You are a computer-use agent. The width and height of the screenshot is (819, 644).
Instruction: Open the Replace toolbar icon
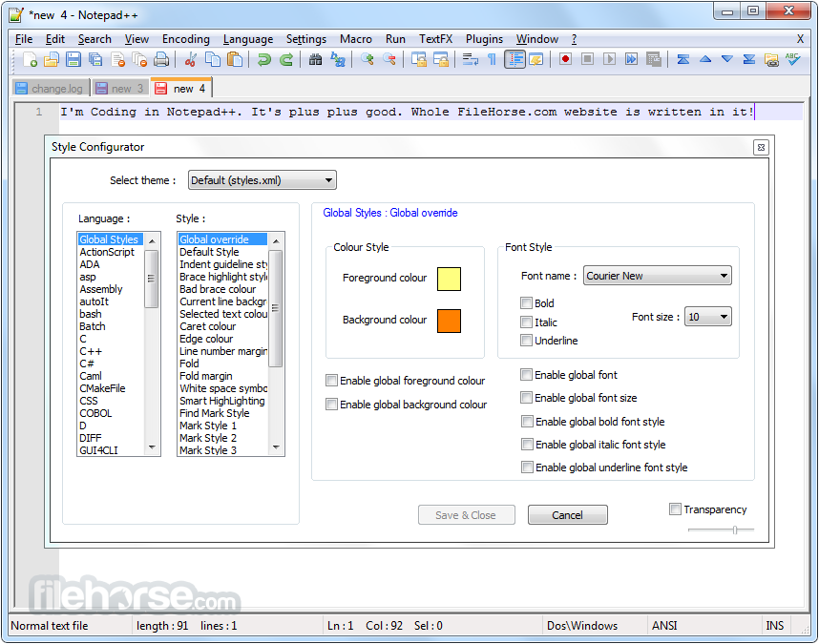coord(339,59)
